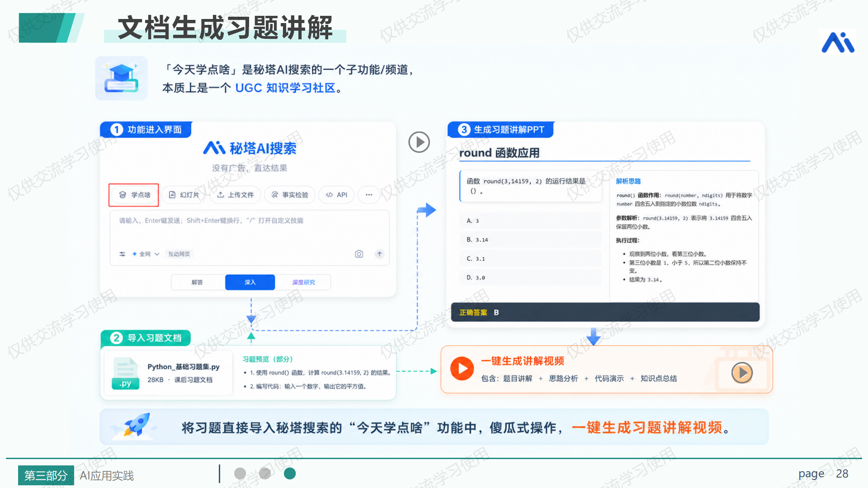Open the search settings sliders icon

coord(122,254)
